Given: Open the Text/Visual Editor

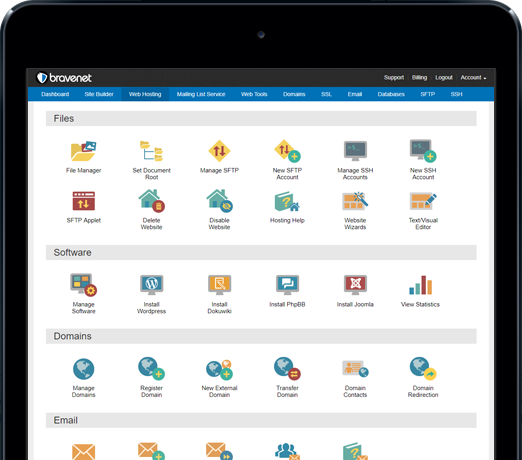Looking at the screenshot, I should pos(423,201).
